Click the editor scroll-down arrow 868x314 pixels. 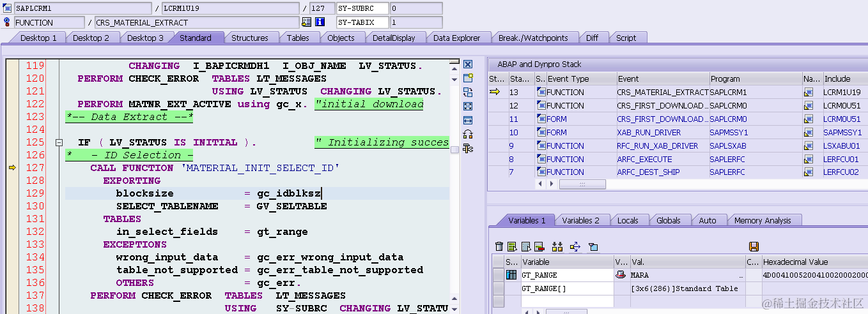454,310
